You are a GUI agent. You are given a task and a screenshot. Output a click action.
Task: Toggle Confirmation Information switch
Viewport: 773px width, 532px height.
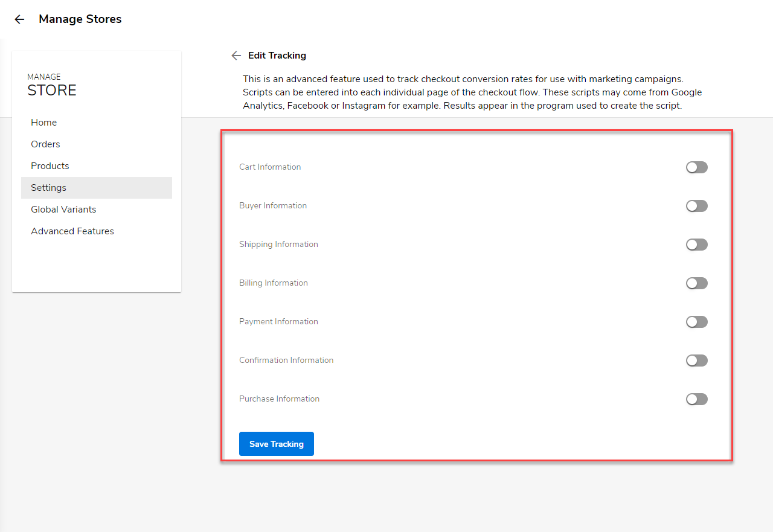click(x=696, y=361)
